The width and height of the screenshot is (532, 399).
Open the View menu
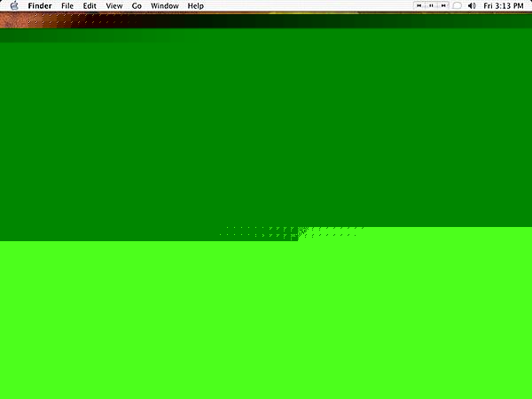pos(114,6)
